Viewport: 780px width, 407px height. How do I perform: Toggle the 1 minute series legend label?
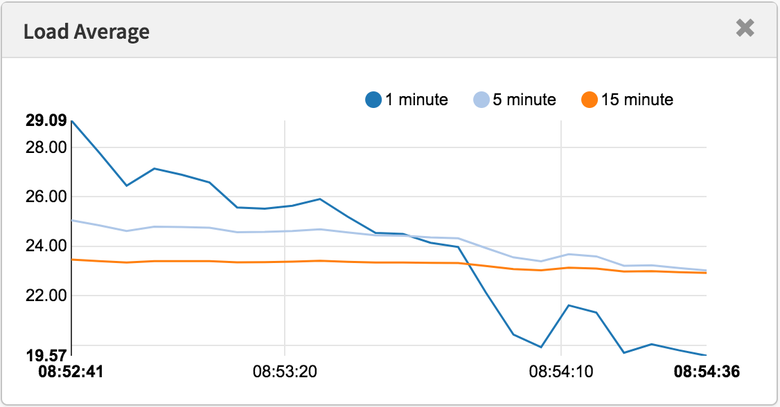click(416, 100)
